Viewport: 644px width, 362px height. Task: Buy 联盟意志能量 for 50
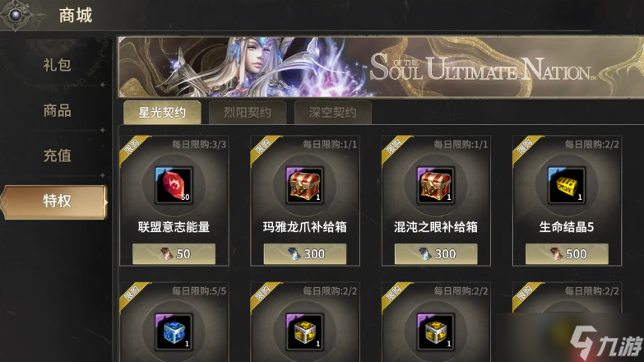(174, 254)
